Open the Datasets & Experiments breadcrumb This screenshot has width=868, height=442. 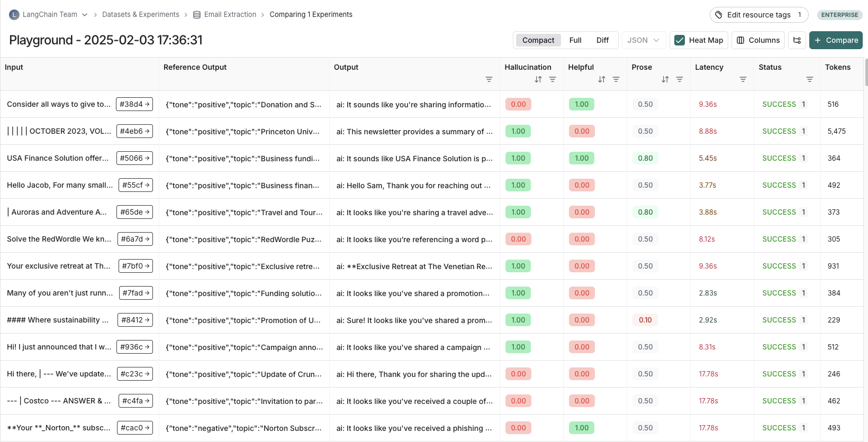click(x=140, y=15)
